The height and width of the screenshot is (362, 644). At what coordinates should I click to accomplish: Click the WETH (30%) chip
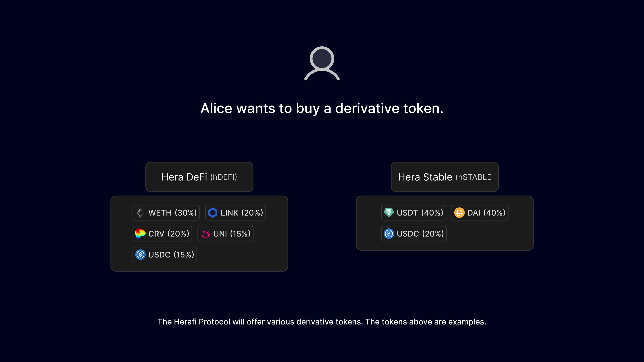pos(166,213)
